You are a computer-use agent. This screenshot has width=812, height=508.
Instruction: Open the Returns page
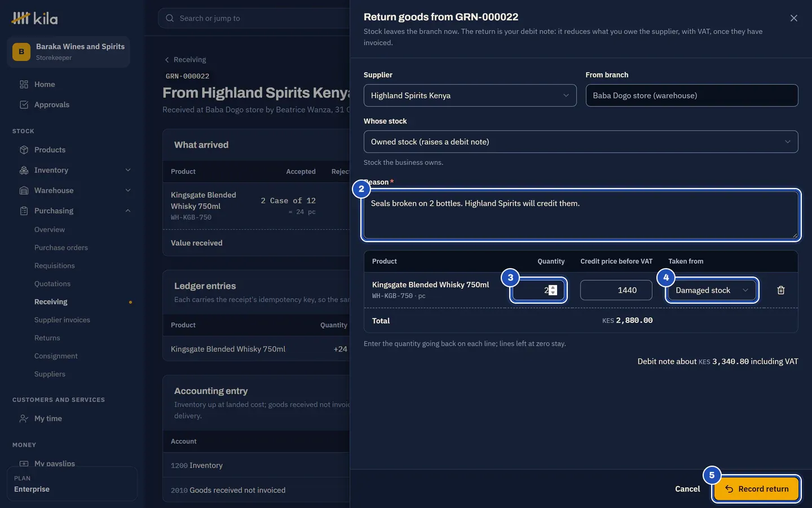coord(47,338)
